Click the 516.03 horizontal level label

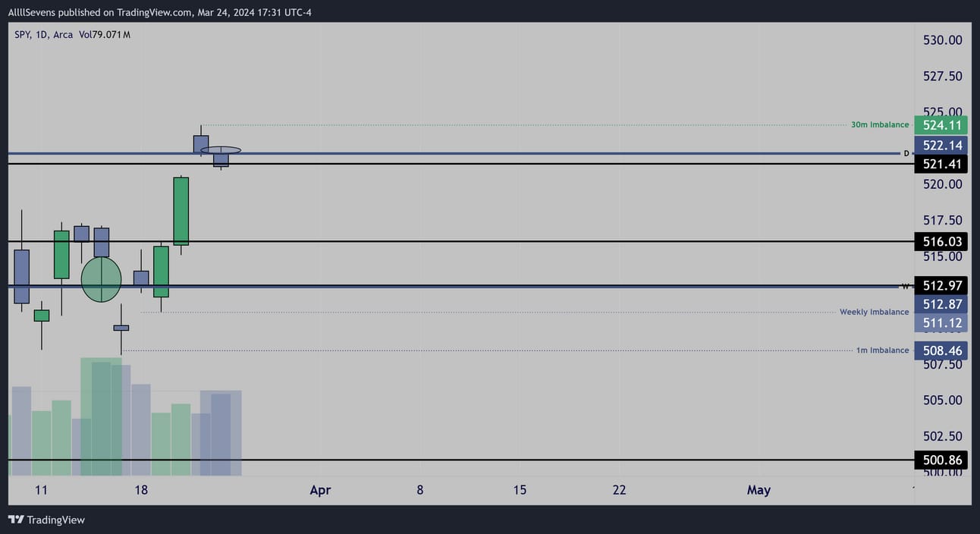tap(943, 242)
